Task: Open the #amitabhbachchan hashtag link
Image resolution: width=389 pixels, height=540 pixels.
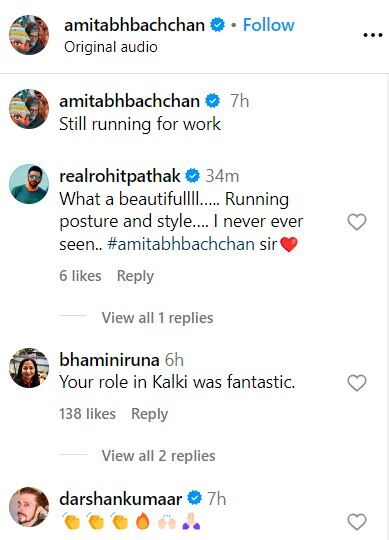Action: (181, 245)
